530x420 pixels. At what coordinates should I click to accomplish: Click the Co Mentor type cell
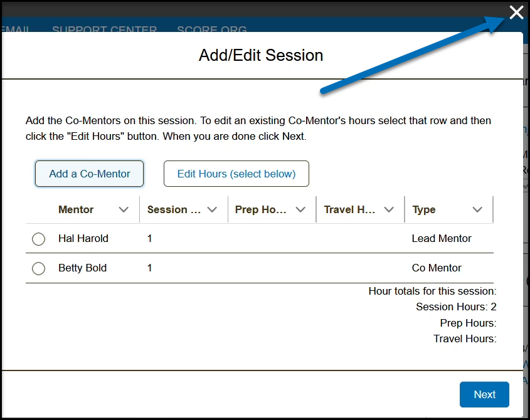tap(437, 268)
